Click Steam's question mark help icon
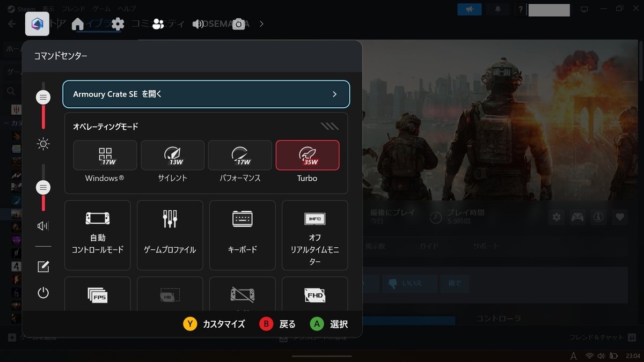The image size is (644, 362). [521, 9]
